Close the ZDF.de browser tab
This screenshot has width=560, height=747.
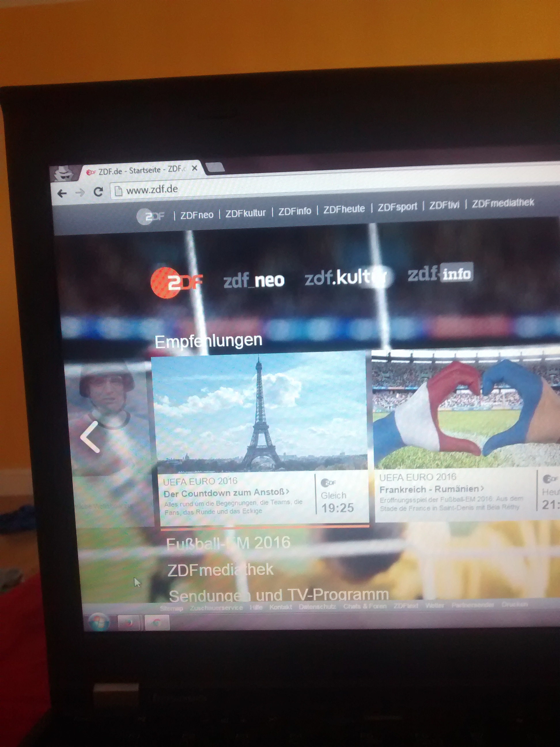194,168
